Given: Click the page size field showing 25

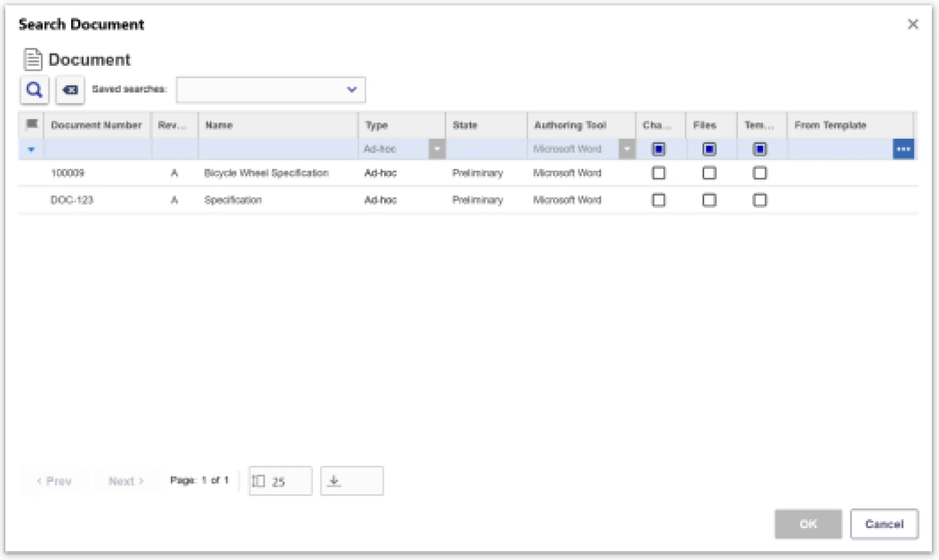Looking at the screenshot, I should point(280,481).
